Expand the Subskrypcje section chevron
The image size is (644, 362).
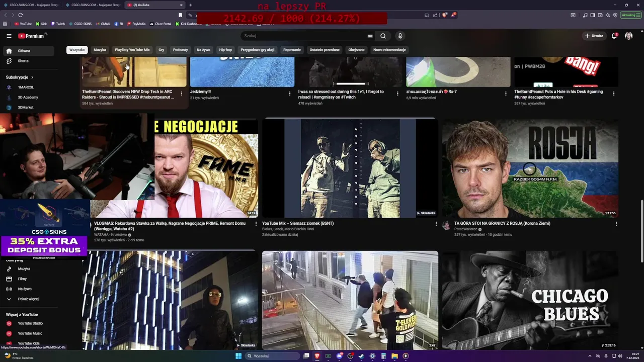pos(32,77)
